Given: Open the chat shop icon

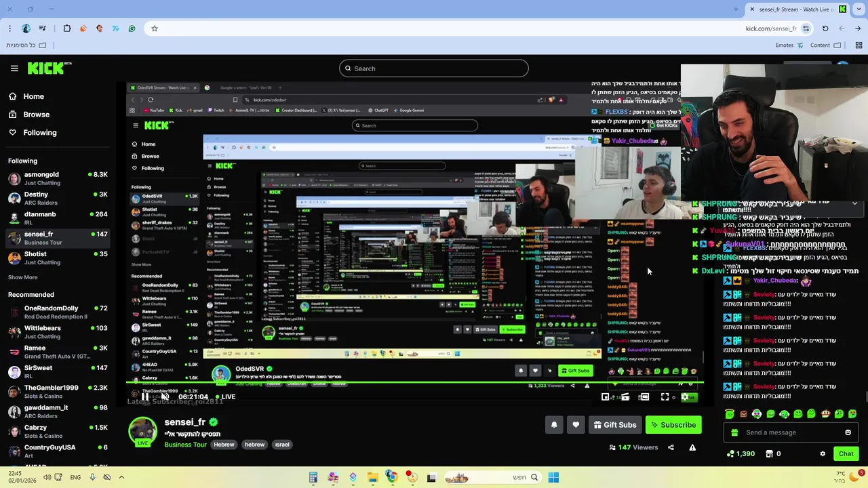Looking at the screenshot, I should [x=769, y=453].
